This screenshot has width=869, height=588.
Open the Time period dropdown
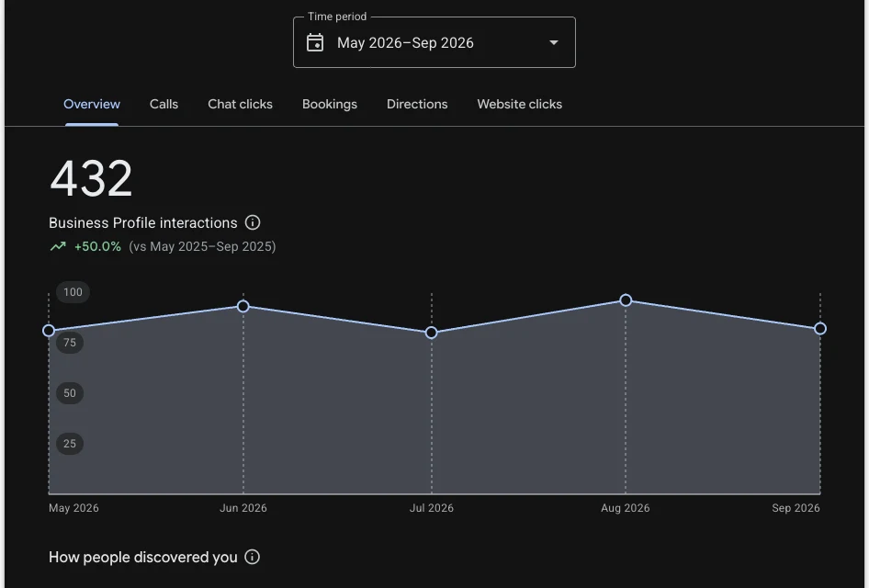[434, 42]
